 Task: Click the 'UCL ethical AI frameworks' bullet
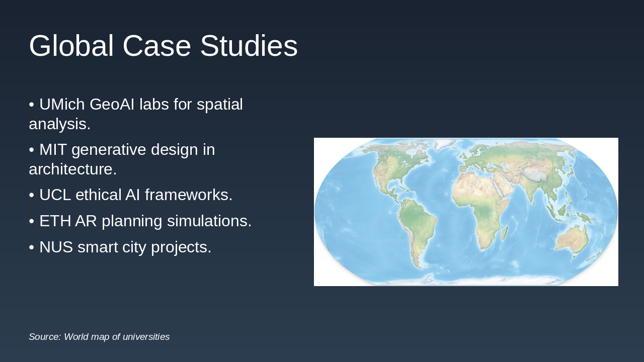(131, 195)
